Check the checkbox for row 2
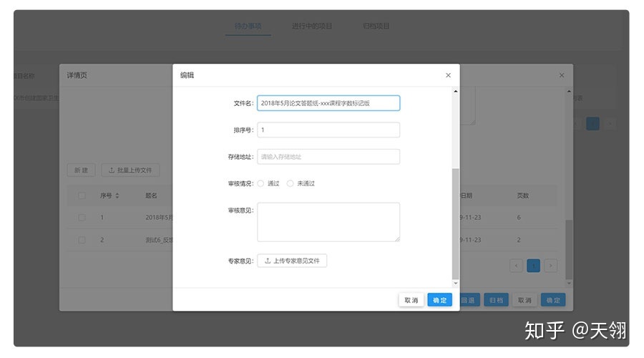This screenshot has height=358, width=644. [x=82, y=240]
